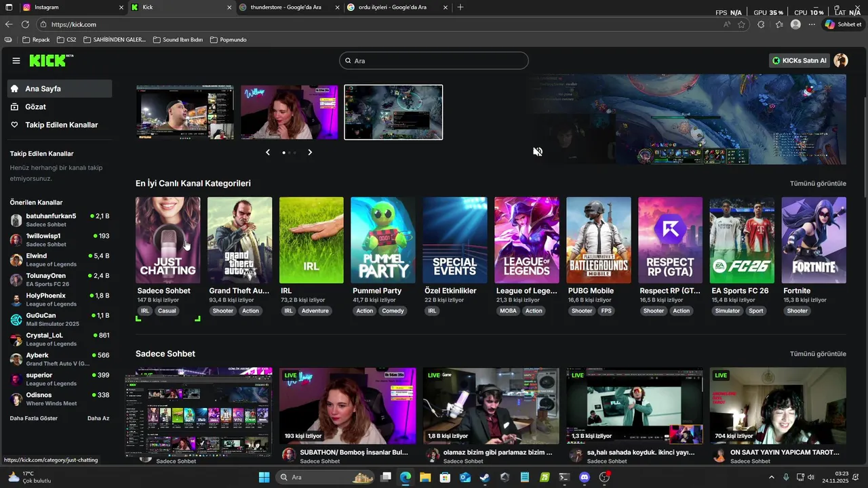Open File Explorer from the taskbar
Image resolution: width=868 pixels, height=488 pixels.
click(425, 477)
